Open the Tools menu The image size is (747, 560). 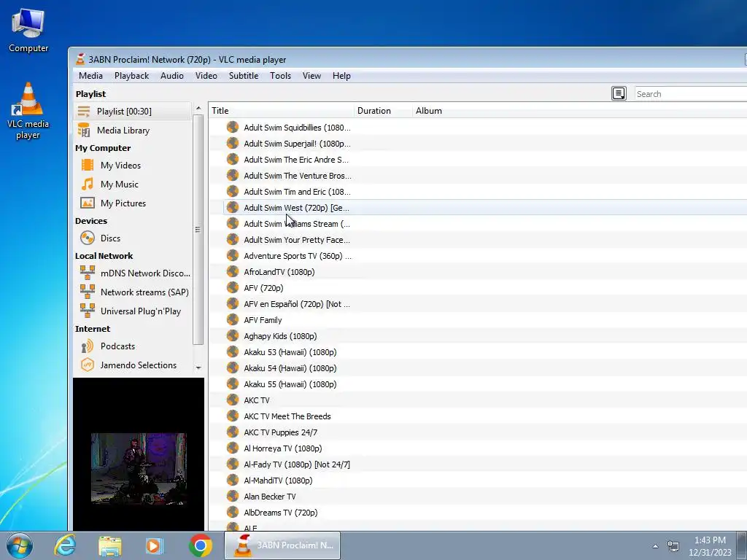tap(280, 76)
